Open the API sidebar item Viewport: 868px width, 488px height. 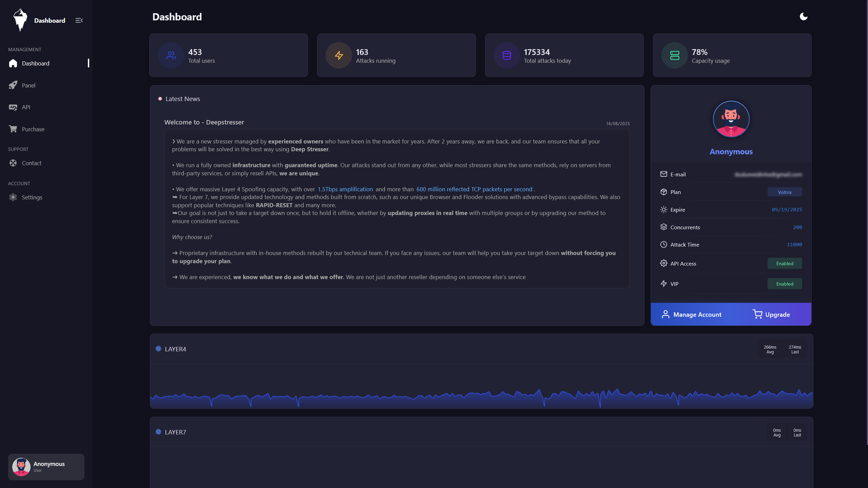point(26,107)
